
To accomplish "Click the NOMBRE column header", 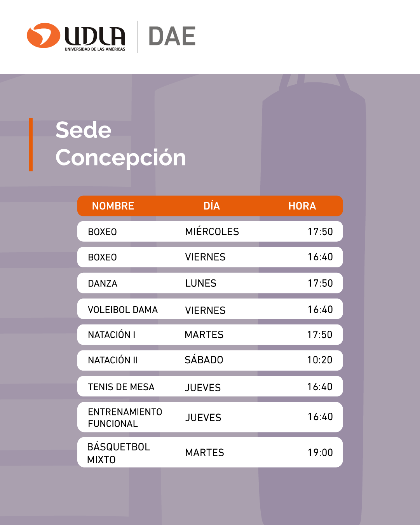I will (113, 206).
